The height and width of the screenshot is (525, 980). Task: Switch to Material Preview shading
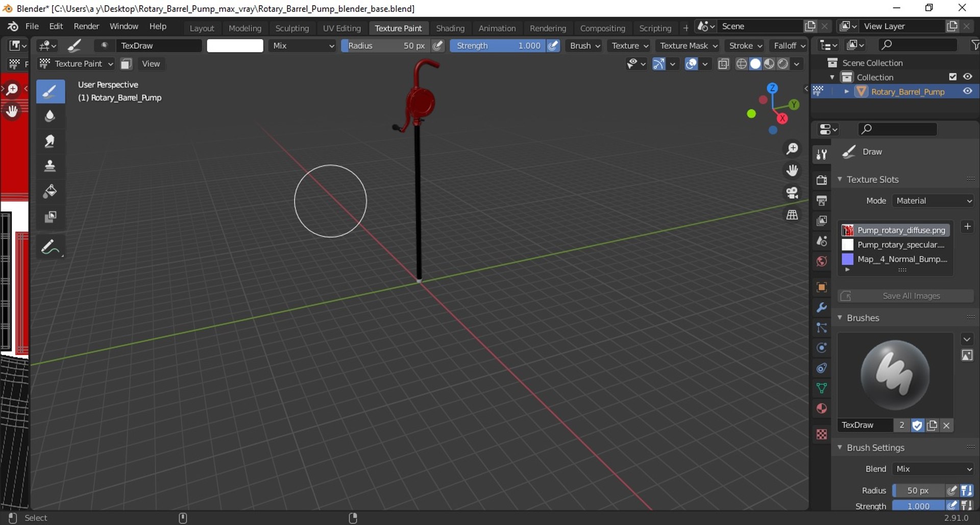click(x=769, y=64)
